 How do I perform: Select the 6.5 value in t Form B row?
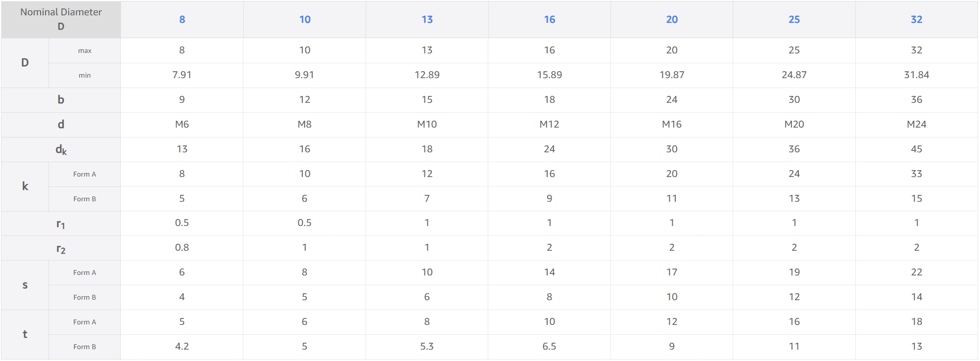pyautogui.click(x=549, y=346)
